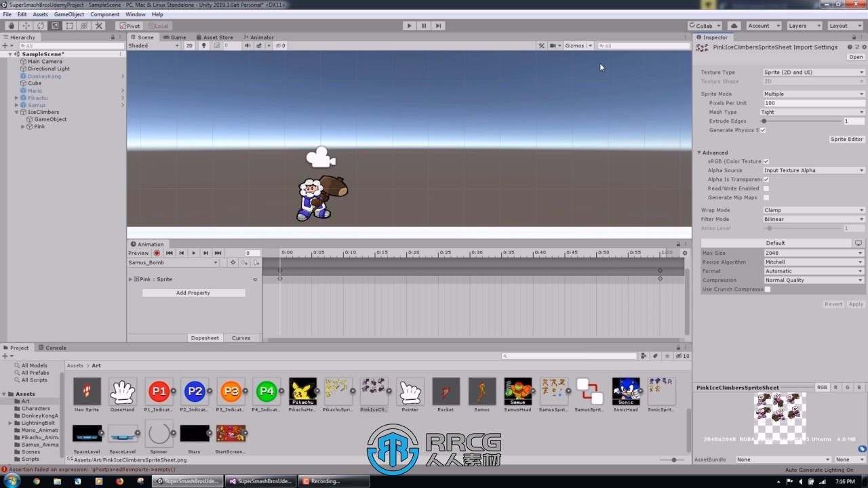Viewport: 868px width, 488px height.
Task: Open the Mesh Type dropdown
Action: pos(814,112)
